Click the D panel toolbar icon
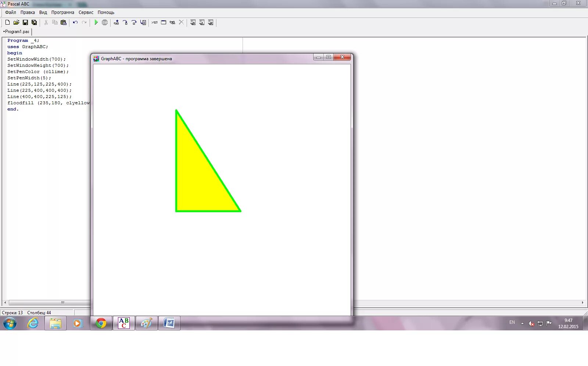 [193, 22]
